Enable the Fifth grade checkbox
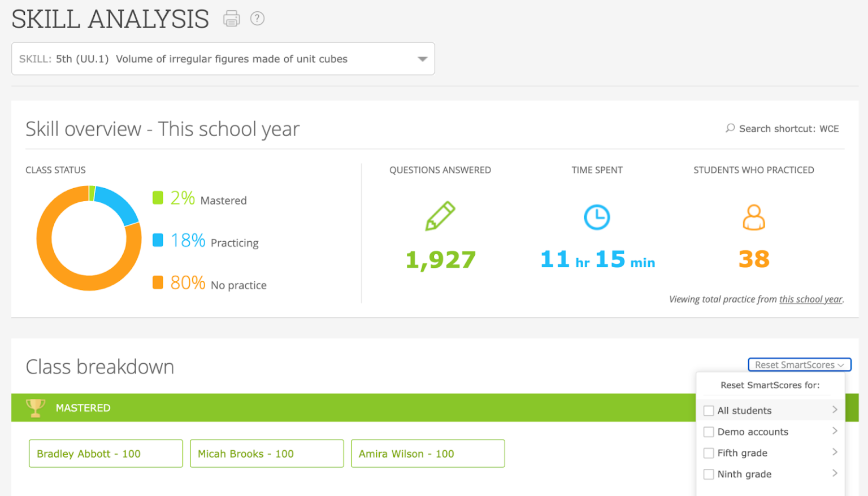Screen dimensions: 868x496 pos(709,453)
